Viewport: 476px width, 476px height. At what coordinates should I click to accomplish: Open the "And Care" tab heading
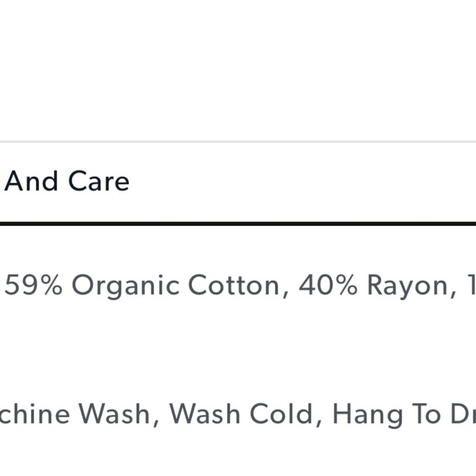pyautogui.click(x=67, y=181)
